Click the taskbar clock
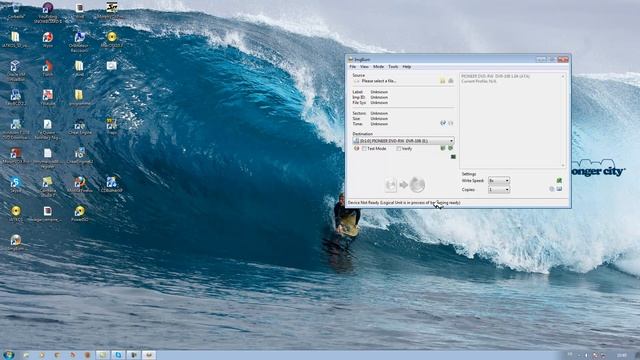The image size is (640, 360). click(621, 355)
